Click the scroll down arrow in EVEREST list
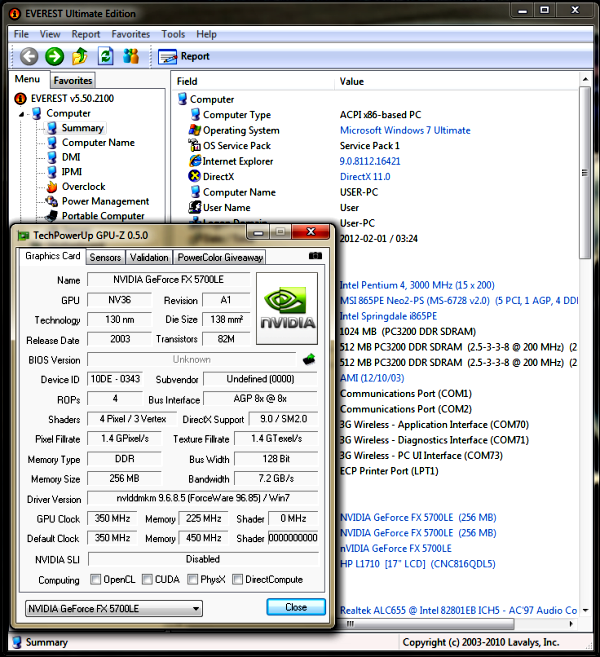This screenshot has width=600, height=657. (x=585, y=610)
